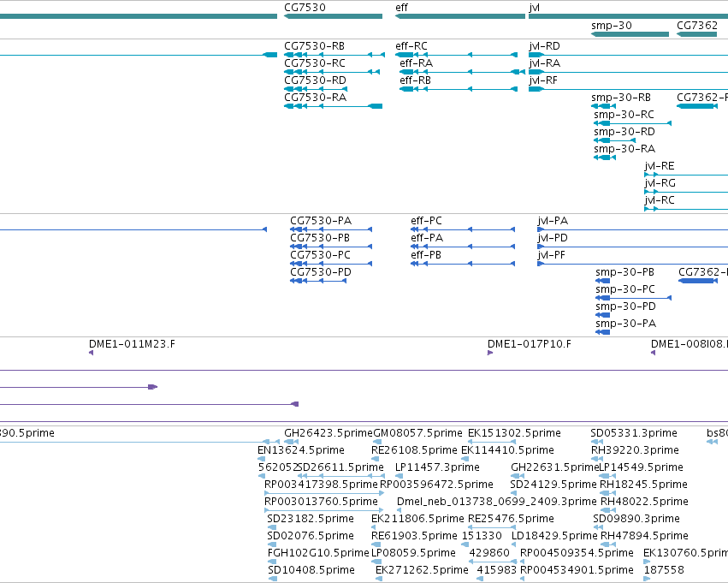The width and height of the screenshot is (728, 583).
Task: Click EST SD10408.5prime
Action: 273,580
